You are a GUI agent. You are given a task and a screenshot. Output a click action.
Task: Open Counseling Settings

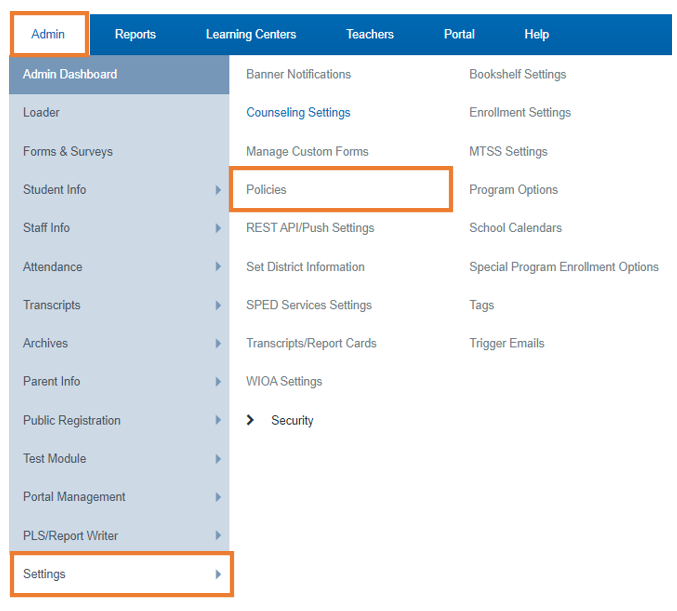298,112
